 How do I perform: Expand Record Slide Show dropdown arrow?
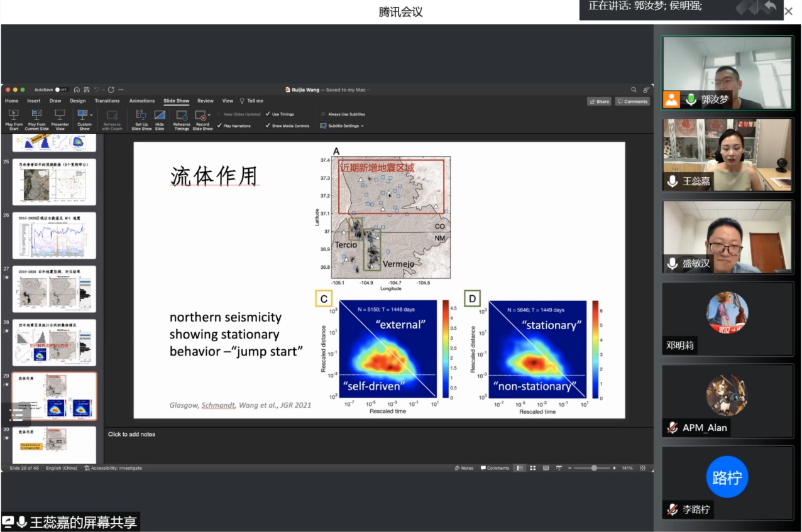(209, 116)
